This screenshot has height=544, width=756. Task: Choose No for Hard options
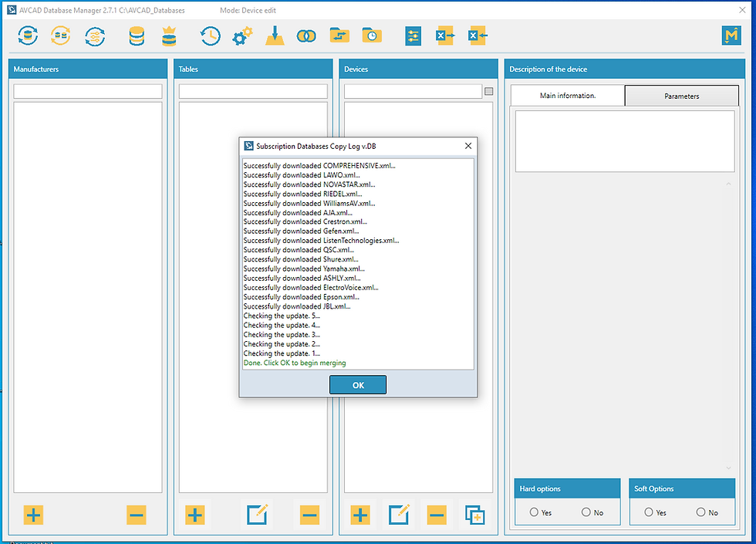click(586, 512)
